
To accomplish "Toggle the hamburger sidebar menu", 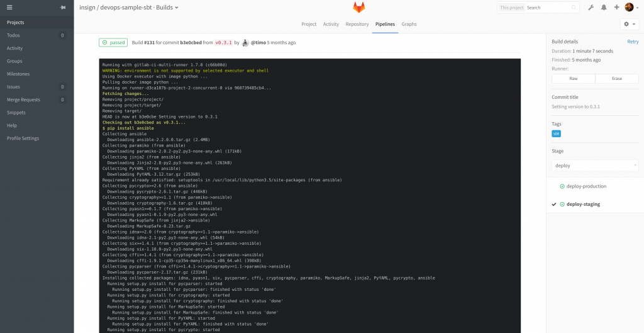I will pos(9,8).
